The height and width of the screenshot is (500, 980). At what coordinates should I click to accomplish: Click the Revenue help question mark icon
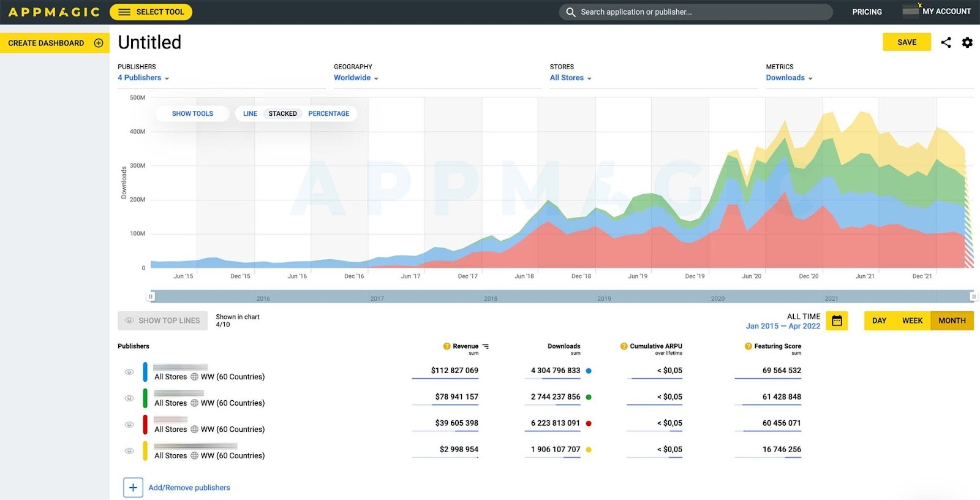point(447,346)
